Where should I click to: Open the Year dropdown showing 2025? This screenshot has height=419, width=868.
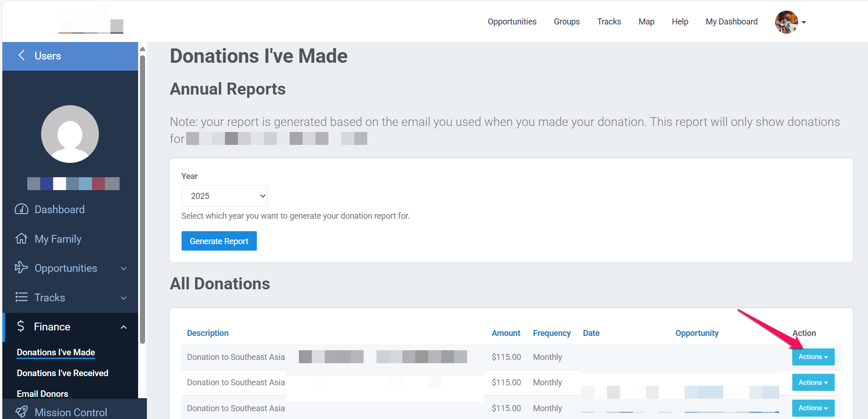click(x=225, y=196)
